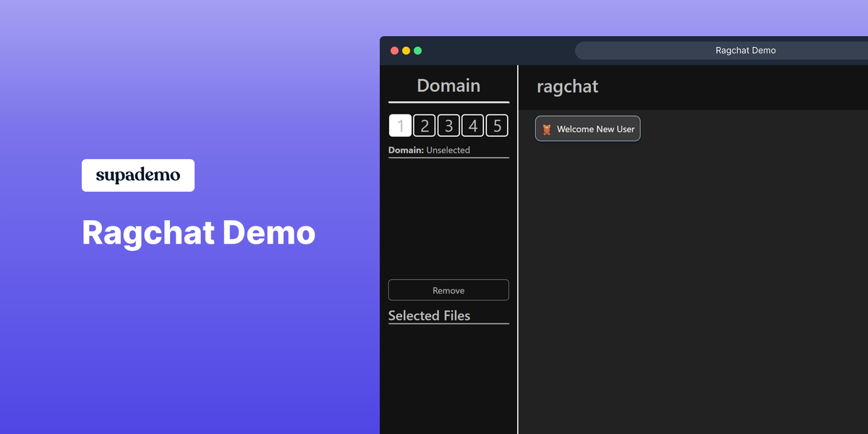Select domain slot 3

pos(448,126)
